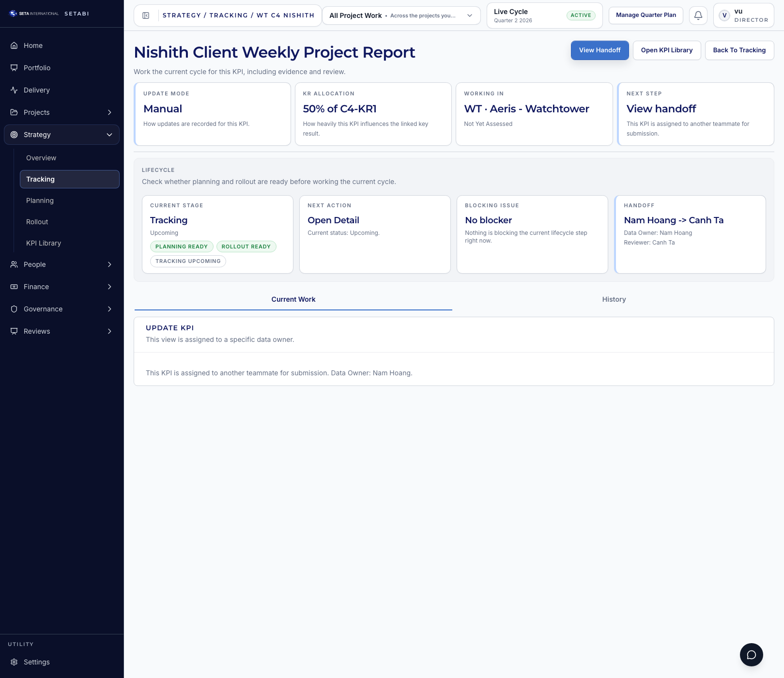Expand the Finance menu chevron

coord(109,287)
